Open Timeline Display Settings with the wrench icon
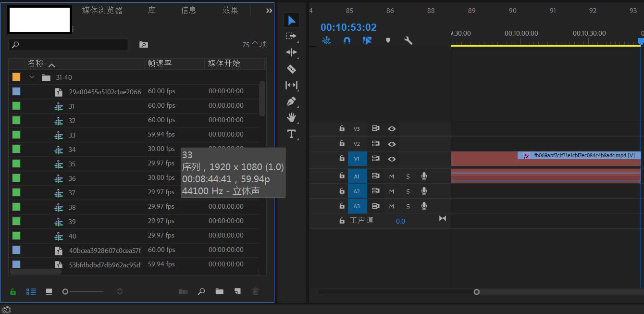The width and height of the screenshot is (644, 314). 408,40
